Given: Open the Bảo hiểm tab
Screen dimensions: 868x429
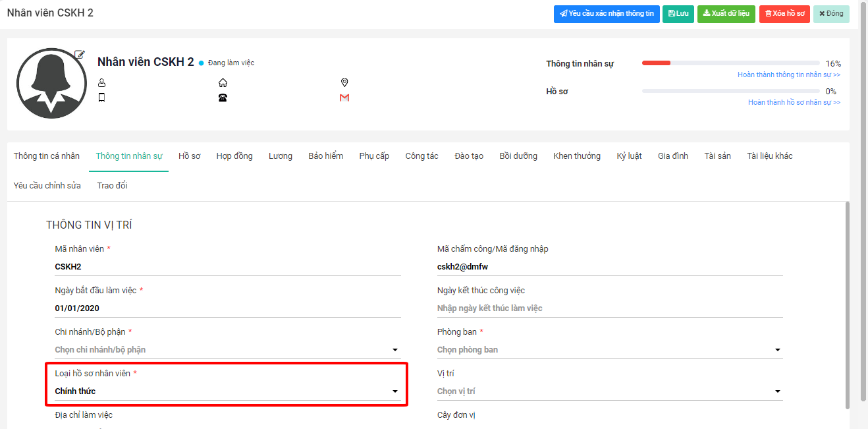Looking at the screenshot, I should tap(326, 156).
